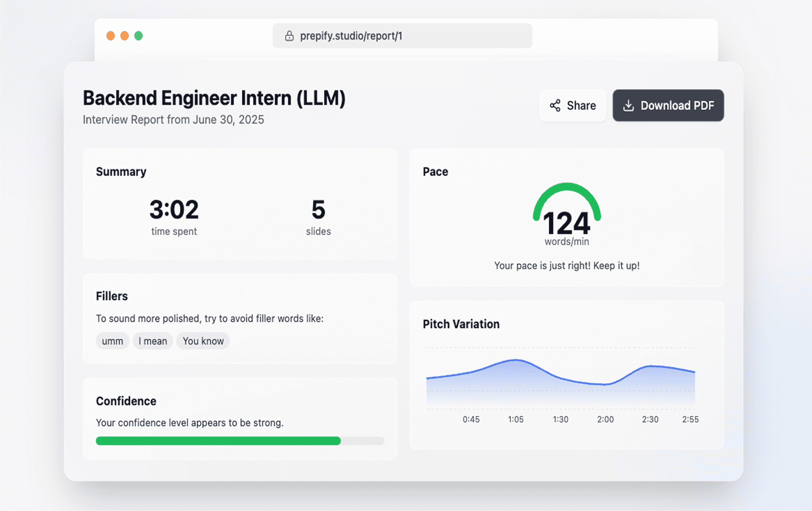Image resolution: width=812 pixels, height=511 pixels.
Task: Click the words/min indicator under the gauge
Action: (x=566, y=242)
